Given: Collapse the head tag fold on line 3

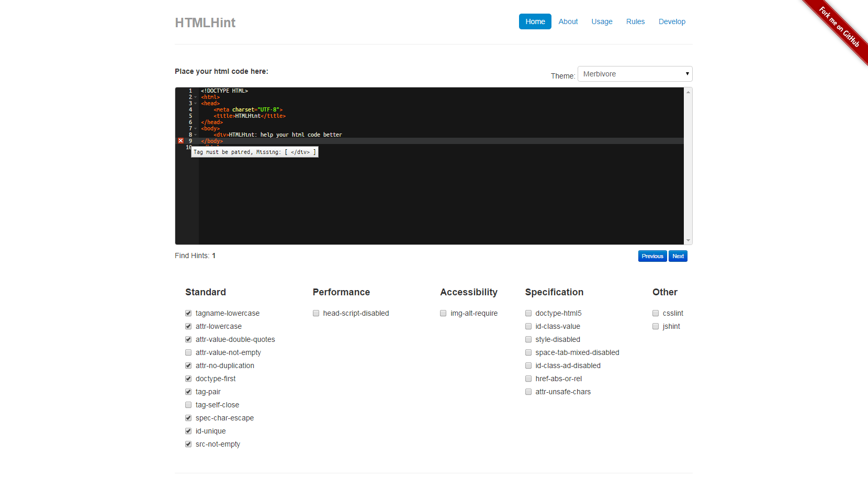Looking at the screenshot, I should click(x=196, y=104).
